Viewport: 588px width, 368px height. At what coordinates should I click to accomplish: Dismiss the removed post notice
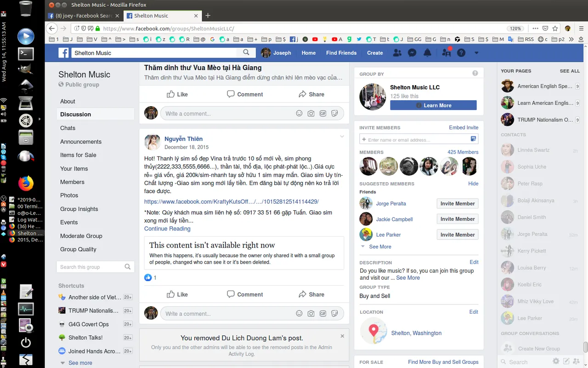tap(342, 336)
